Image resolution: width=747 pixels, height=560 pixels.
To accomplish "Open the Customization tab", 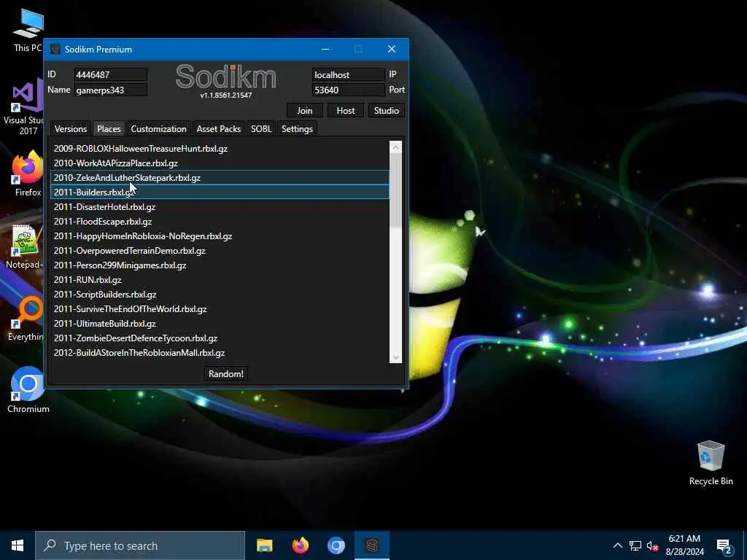I will tap(158, 129).
